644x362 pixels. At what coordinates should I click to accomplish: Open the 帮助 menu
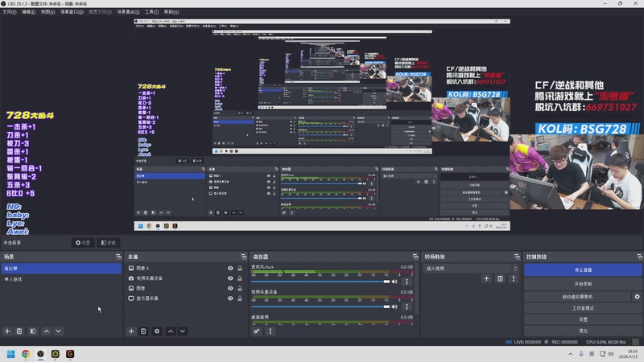pos(171,12)
